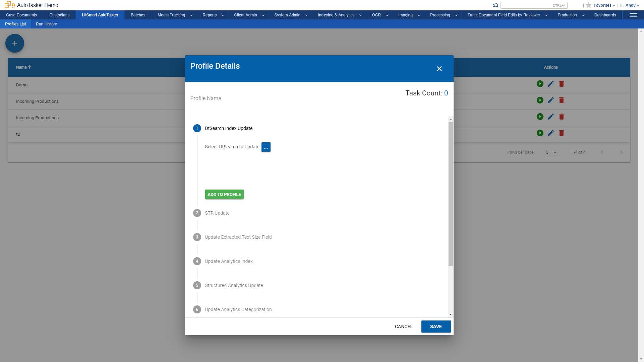Scroll down in the task list panel
644x362 pixels.
tap(450, 314)
